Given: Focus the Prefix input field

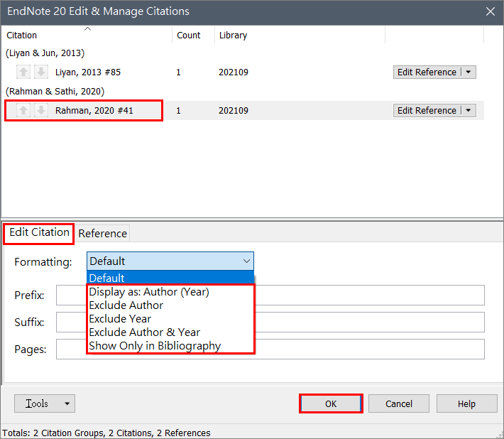Looking at the screenshot, I should [270, 296].
